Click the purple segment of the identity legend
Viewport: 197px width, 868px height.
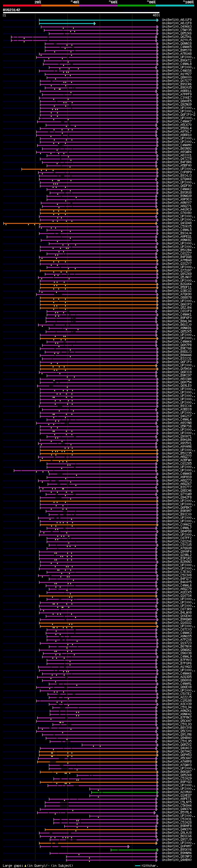[98, 6]
